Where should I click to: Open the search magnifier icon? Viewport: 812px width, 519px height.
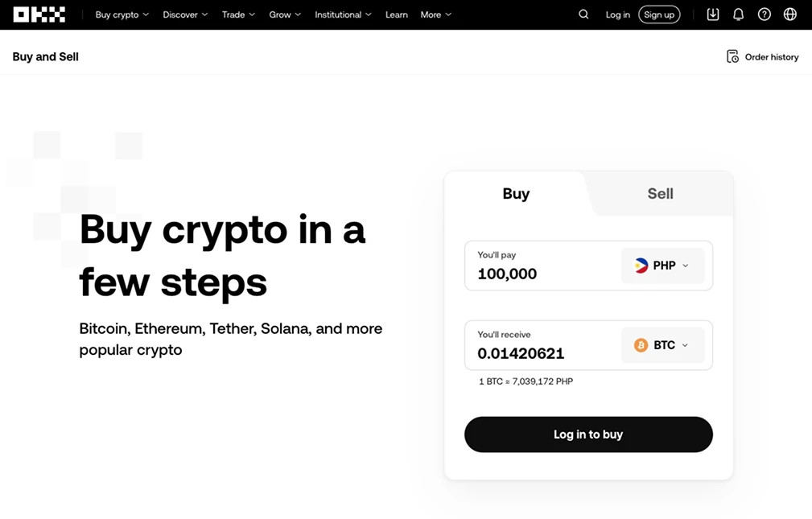583,14
